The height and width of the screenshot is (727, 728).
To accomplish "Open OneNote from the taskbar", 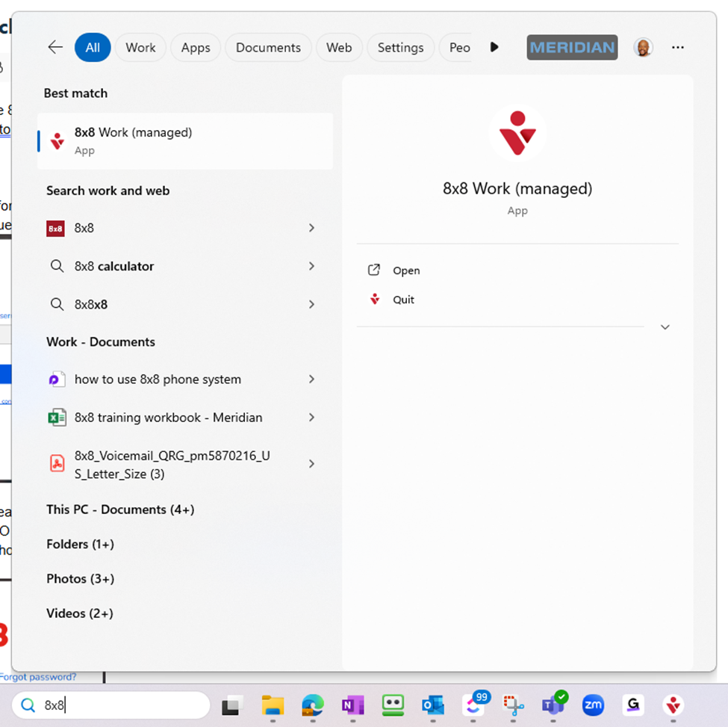I will pyautogui.click(x=353, y=705).
